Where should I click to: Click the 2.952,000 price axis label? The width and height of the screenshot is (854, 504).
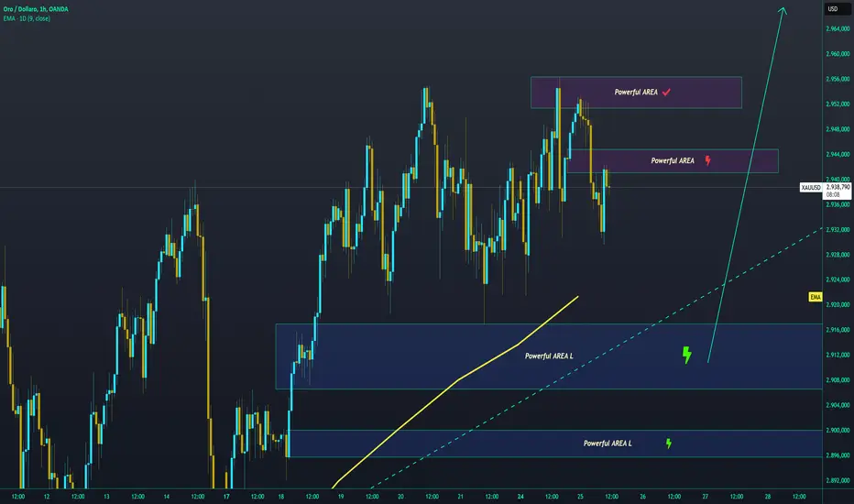point(838,104)
